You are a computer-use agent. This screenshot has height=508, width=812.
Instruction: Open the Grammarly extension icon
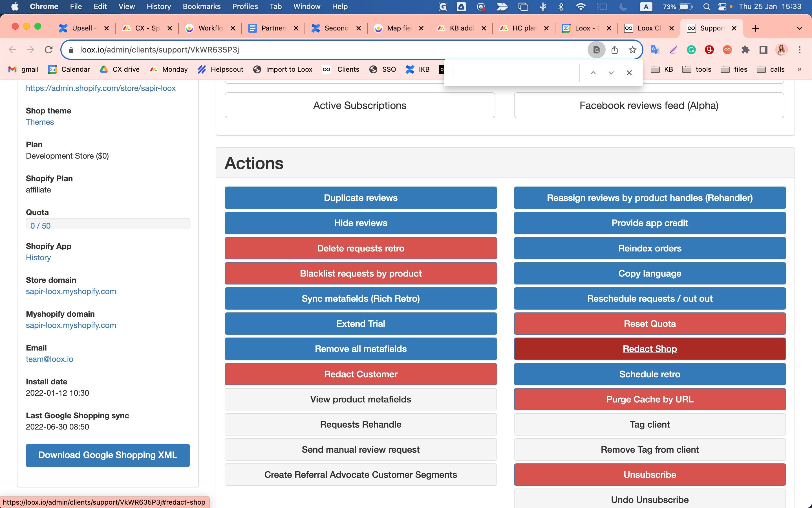691,50
